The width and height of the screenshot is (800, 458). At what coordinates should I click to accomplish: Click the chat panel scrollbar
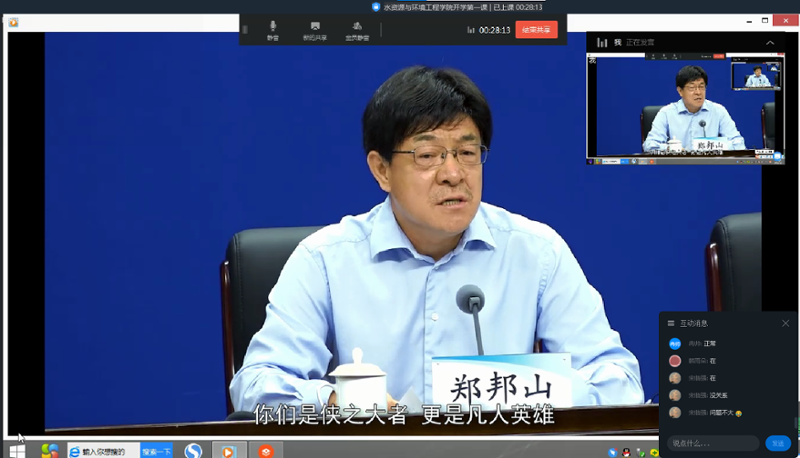(x=795, y=422)
